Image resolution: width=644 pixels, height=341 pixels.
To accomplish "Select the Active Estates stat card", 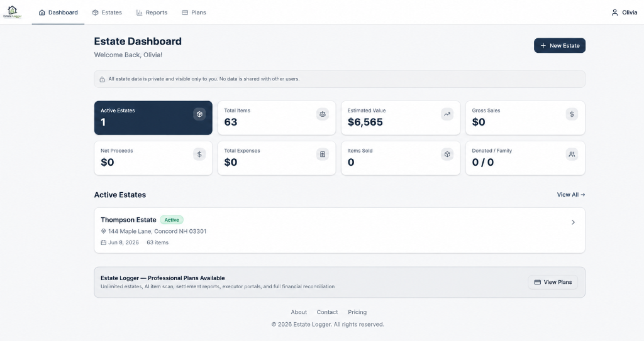I will [x=153, y=118].
